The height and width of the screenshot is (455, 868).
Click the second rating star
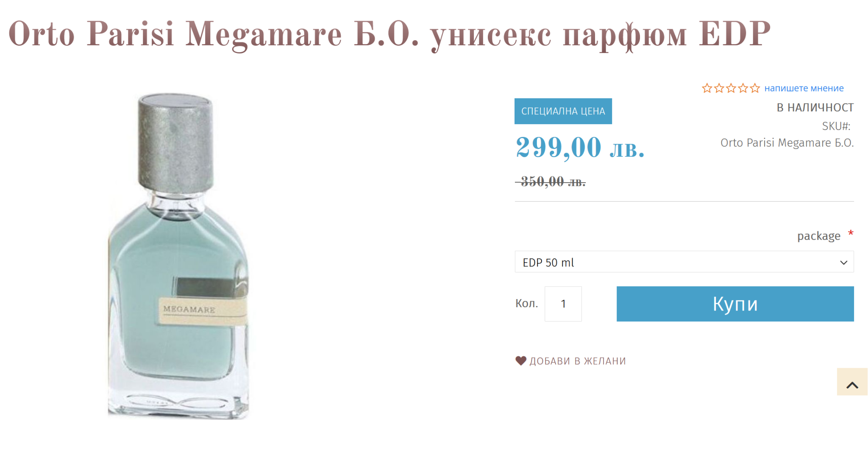click(719, 88)
